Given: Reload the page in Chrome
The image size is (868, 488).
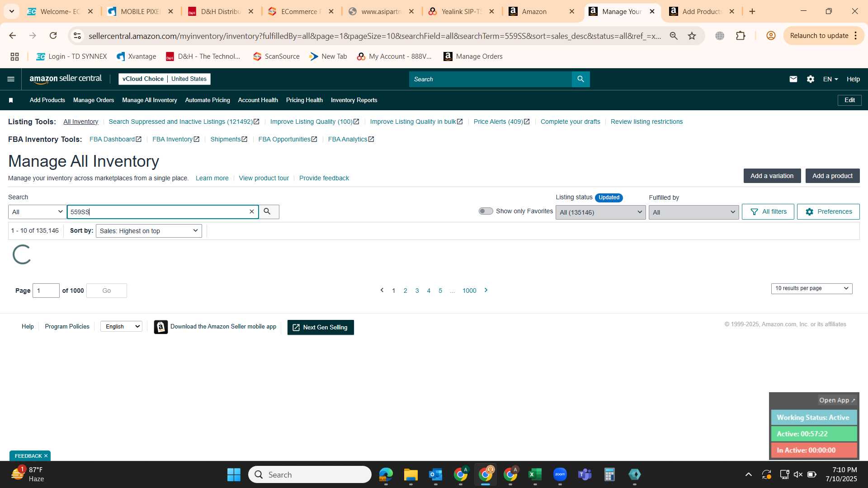Looking at the screenshot, I should (x=53, y=36).
